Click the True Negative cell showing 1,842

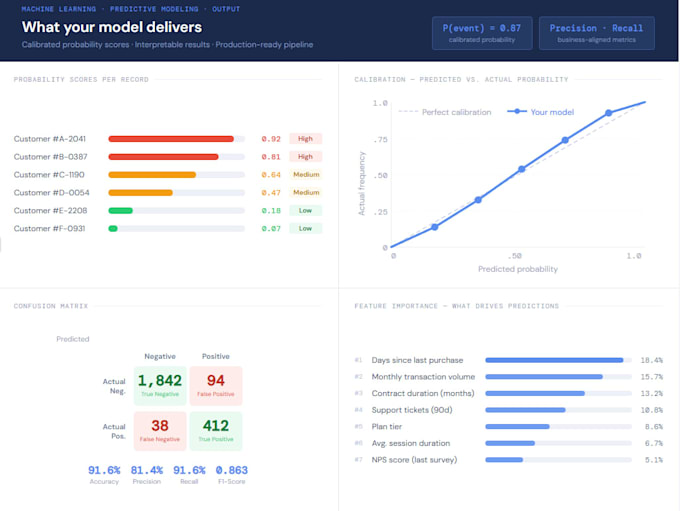pos(160,386)
